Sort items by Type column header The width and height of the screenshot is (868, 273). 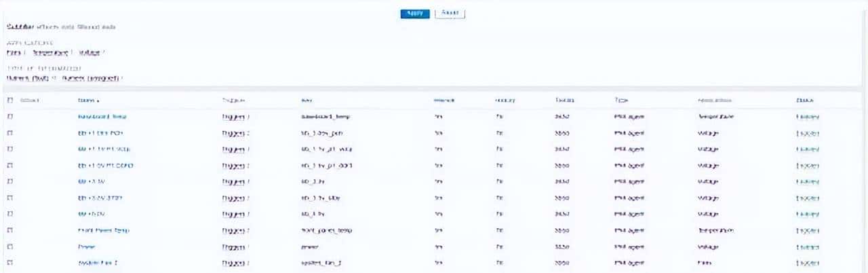pyautogui.click(x=620, y=100)
